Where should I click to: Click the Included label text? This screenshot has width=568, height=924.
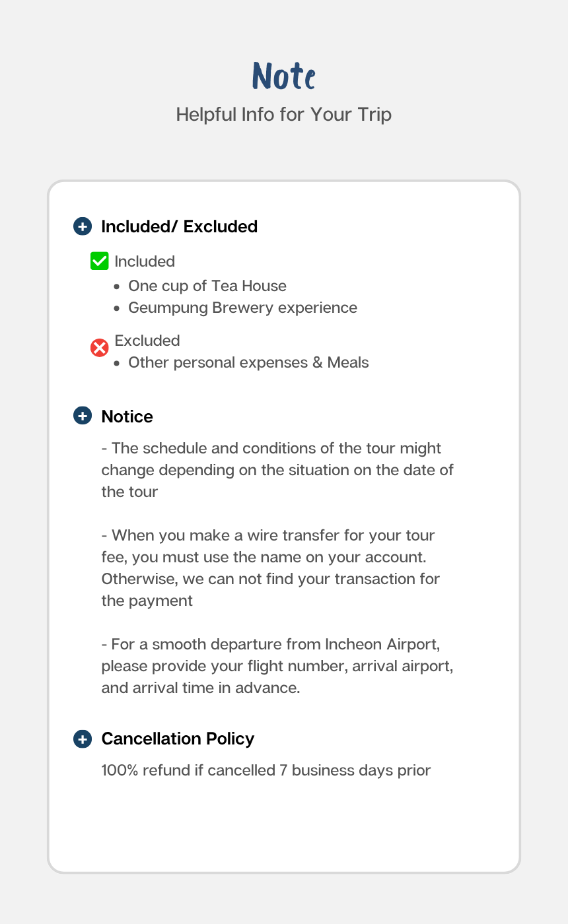(145, 261)
